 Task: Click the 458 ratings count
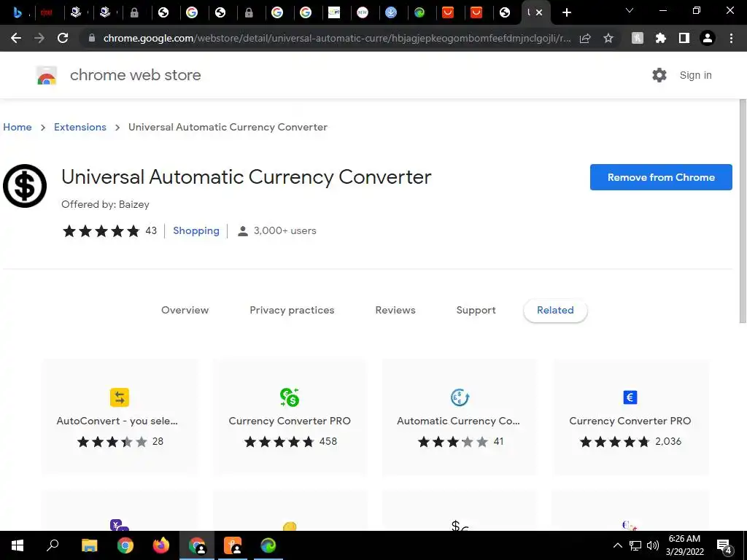coord(328,441)
